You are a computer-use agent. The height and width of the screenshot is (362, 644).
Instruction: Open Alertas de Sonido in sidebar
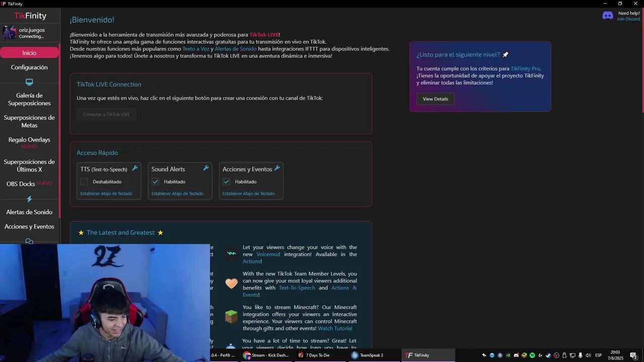(29, 212)
